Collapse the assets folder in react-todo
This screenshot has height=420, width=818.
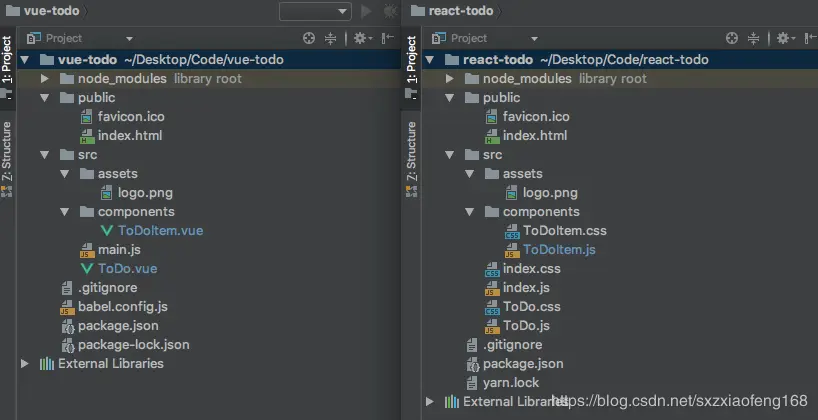[x=469, y=174]
